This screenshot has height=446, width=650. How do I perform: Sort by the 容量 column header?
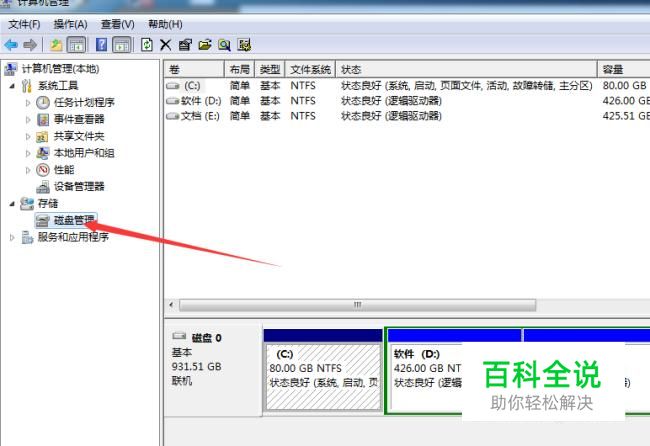point(624,69)
